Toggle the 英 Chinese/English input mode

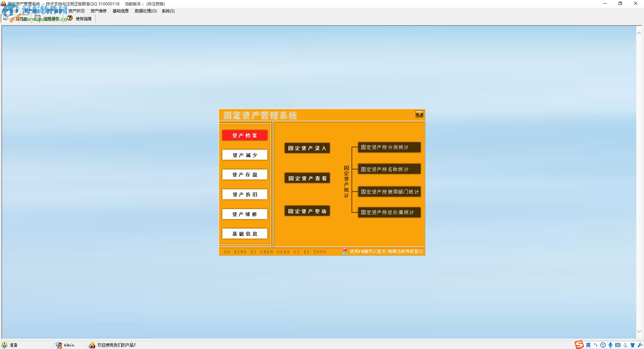(588, 345)
